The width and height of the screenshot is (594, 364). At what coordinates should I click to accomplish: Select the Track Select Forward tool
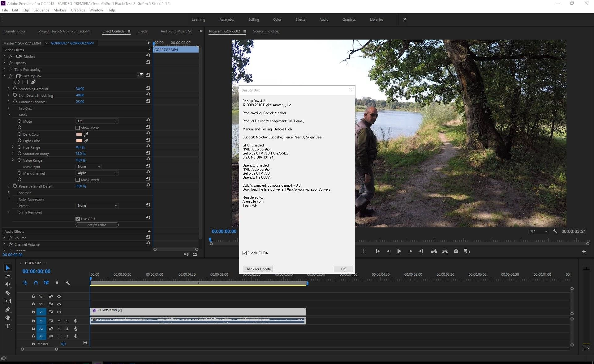coord(8,276)
